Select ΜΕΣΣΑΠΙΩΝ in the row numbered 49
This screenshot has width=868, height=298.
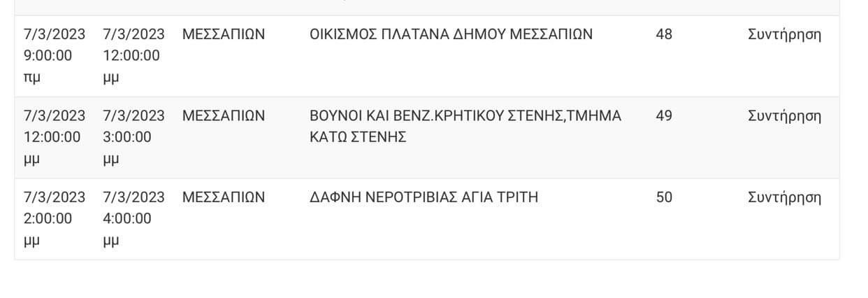[224, 115]
